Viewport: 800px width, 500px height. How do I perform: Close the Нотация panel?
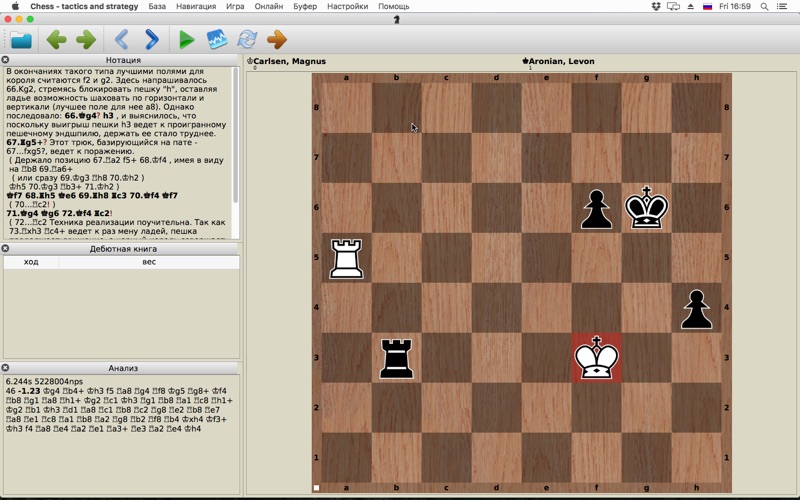[x=5, y=60]
